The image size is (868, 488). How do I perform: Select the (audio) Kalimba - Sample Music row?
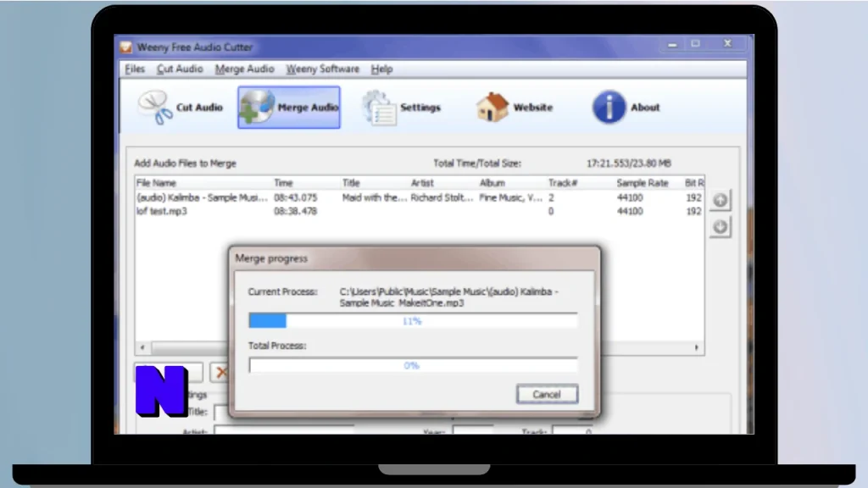(x=419, y=197)
